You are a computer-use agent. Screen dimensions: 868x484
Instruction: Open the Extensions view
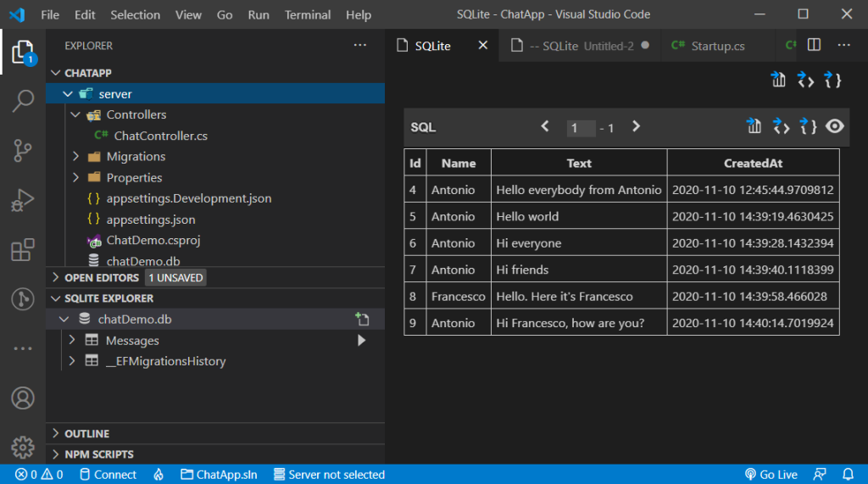coord(23,250)
